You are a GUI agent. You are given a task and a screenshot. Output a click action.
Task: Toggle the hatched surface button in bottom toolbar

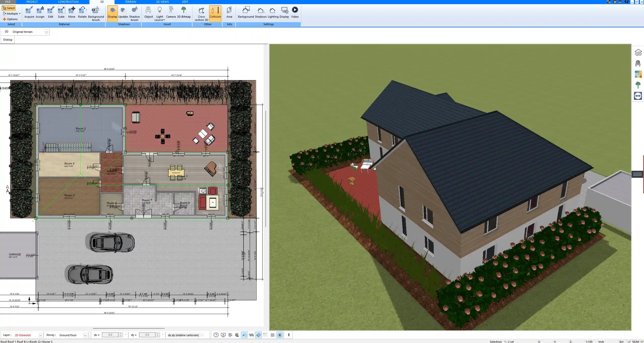click(x=251, y=335)
